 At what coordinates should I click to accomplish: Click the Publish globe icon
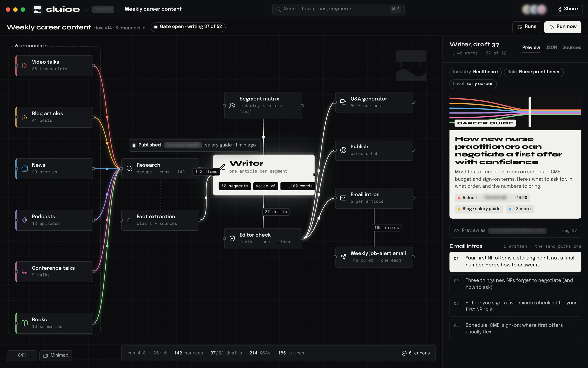(x=343, y=150)
